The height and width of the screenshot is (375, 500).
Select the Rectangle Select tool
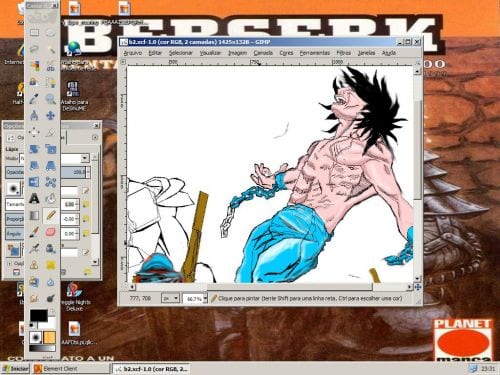coord(34,33)
